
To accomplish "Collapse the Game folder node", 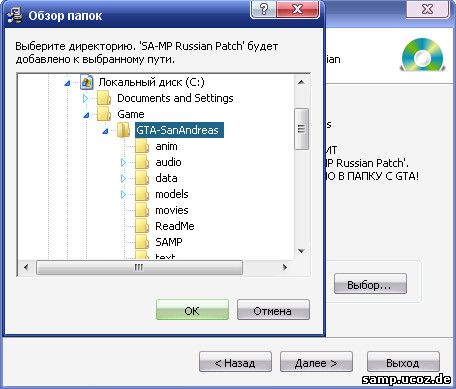I will (86, 115).
